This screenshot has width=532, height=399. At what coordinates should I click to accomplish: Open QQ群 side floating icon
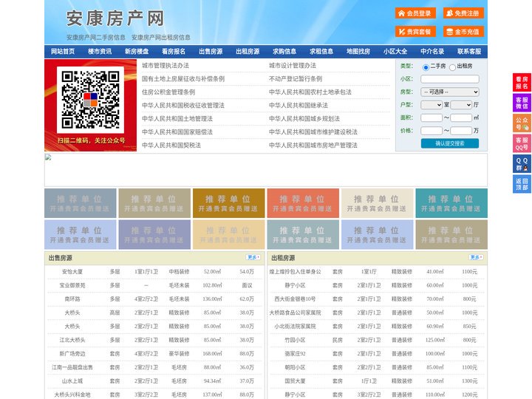pos(522,164)
